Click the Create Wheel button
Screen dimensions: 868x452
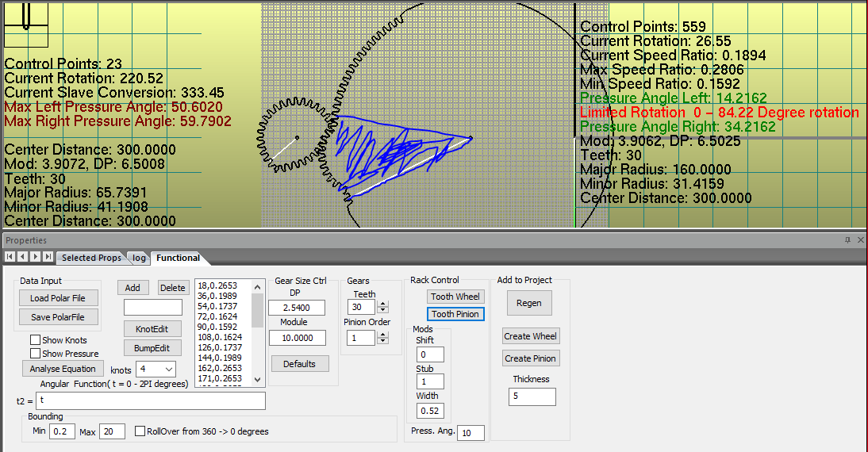[x=531, y=336]
